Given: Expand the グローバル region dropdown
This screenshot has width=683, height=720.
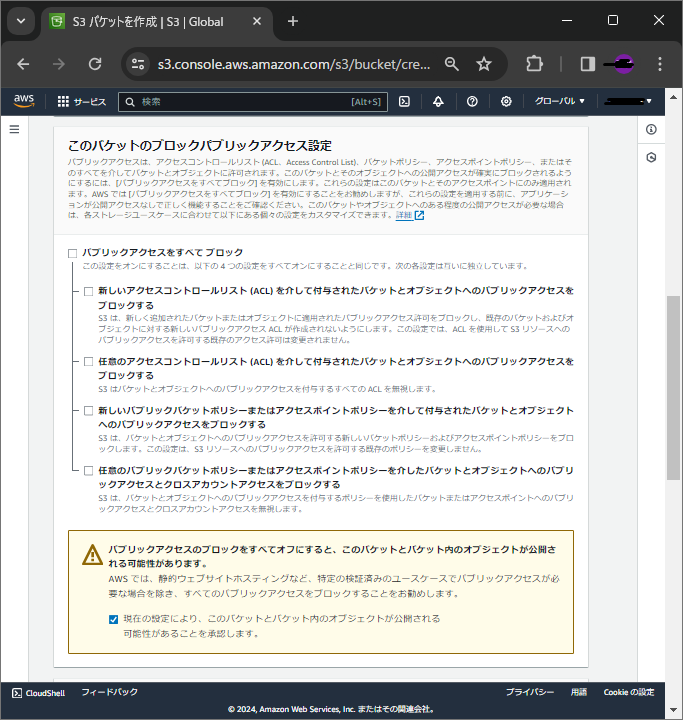Looking at the screenshot, I should (559, 101).
